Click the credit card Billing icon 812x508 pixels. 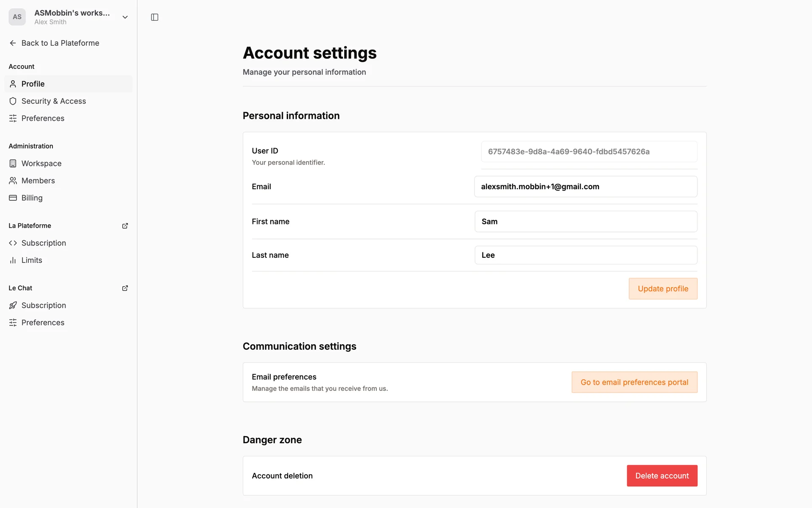click(13, 198)
